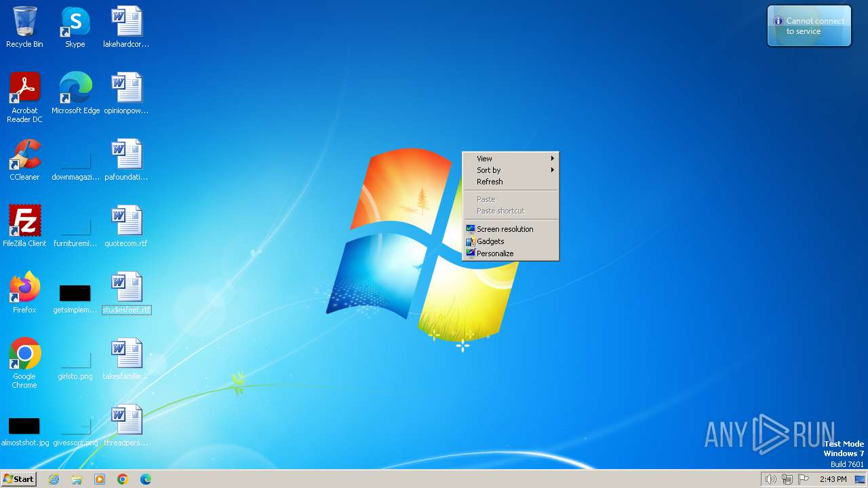Select the CCleaner desktop shortcut
This screenshot has height=488, width=868.
pyautogui.click(x=24, y=159)
